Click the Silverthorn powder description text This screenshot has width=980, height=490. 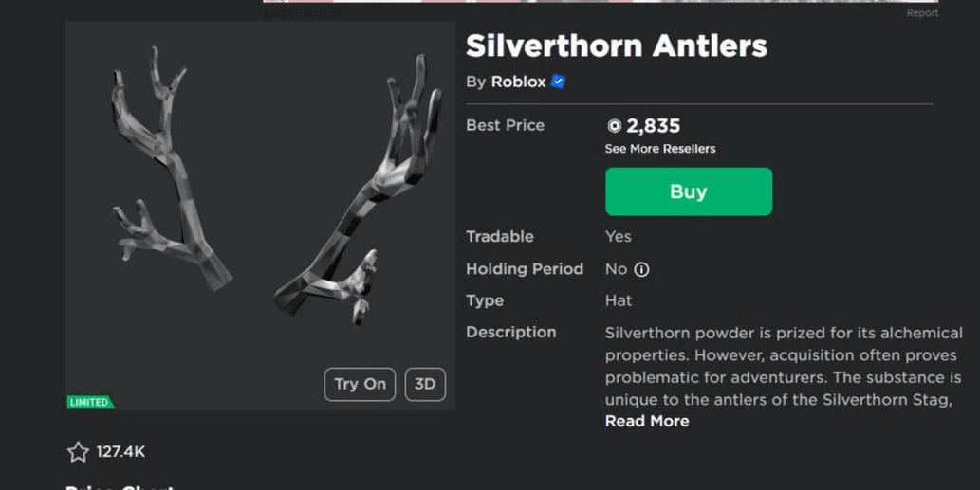click(784, 366)
